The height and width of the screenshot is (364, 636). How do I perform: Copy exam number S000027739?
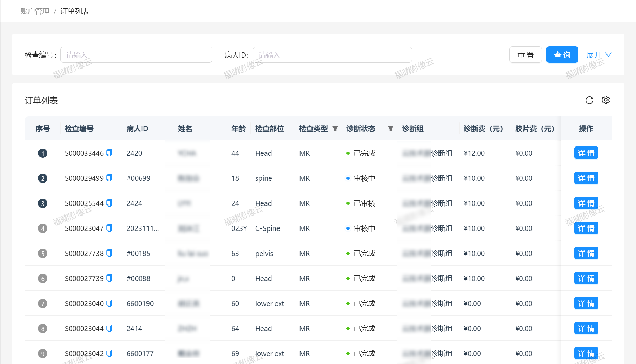point(109,278)
